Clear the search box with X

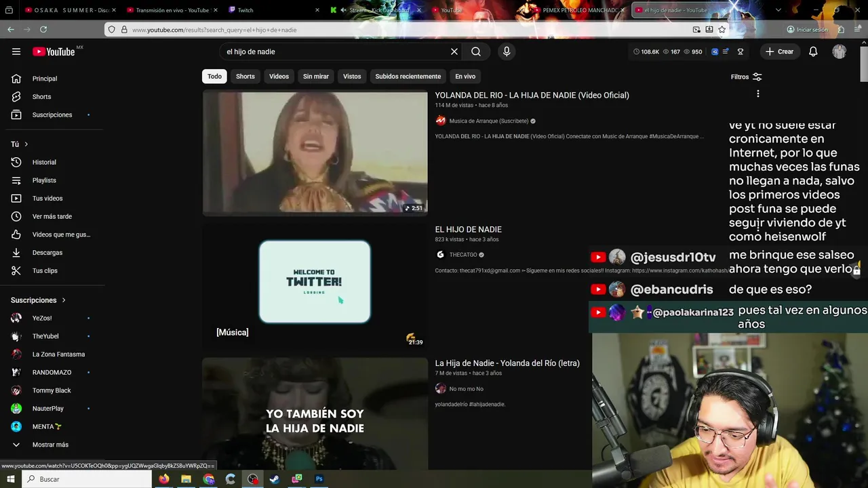(x=454, y=52)
